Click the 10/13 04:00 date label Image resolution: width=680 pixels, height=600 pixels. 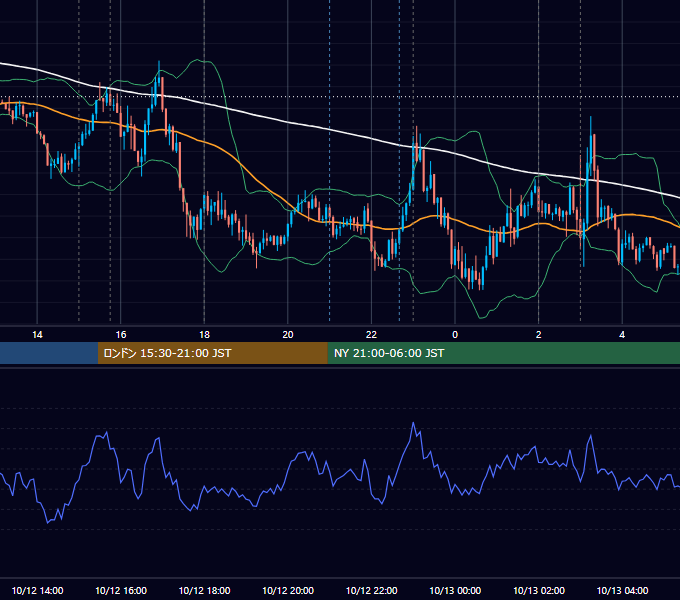coord(622,590)
